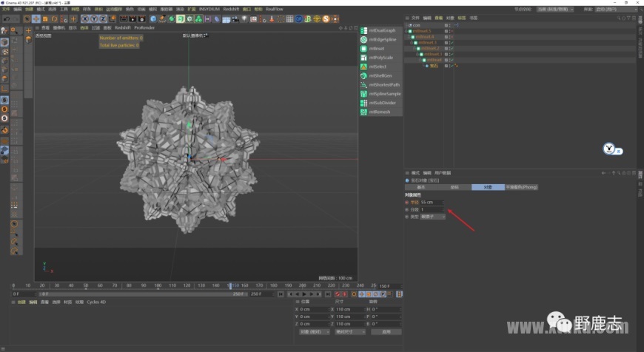The height and width of the screenshot is (352, 644).
Task: Open the RealFlow menu
Action: 275,9
